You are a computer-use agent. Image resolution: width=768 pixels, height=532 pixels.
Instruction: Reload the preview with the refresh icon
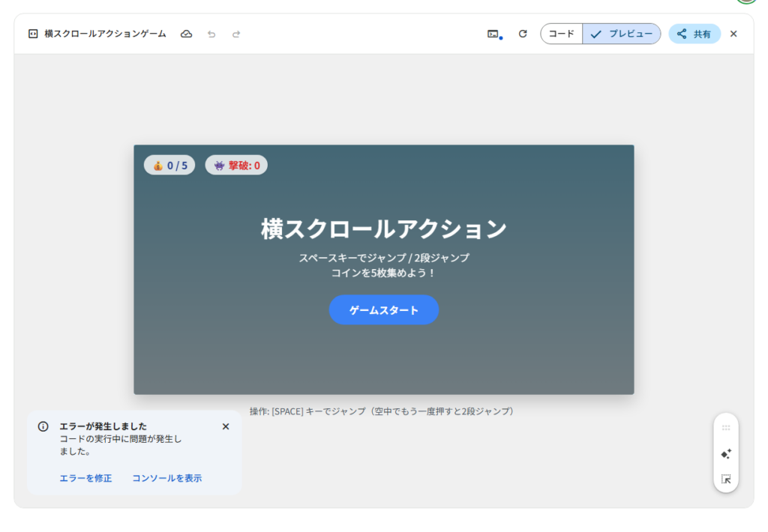(523, 34)
